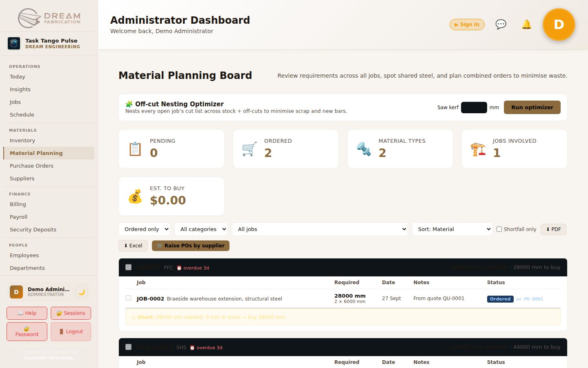This screenshot has width=588, height=368.
Task: Click the Material Types bolt icon
Action: pos(364,149)
